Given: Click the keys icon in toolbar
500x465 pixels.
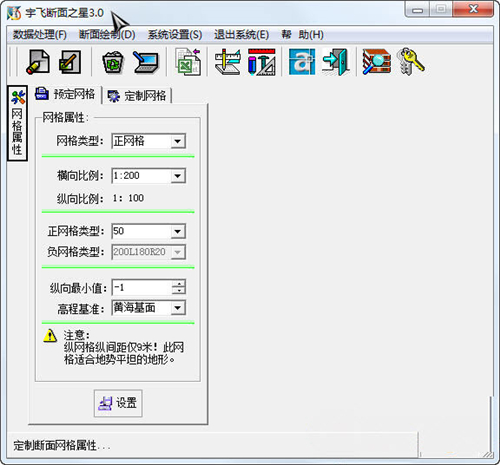Looking at the screenshot, I should point(412,62).
